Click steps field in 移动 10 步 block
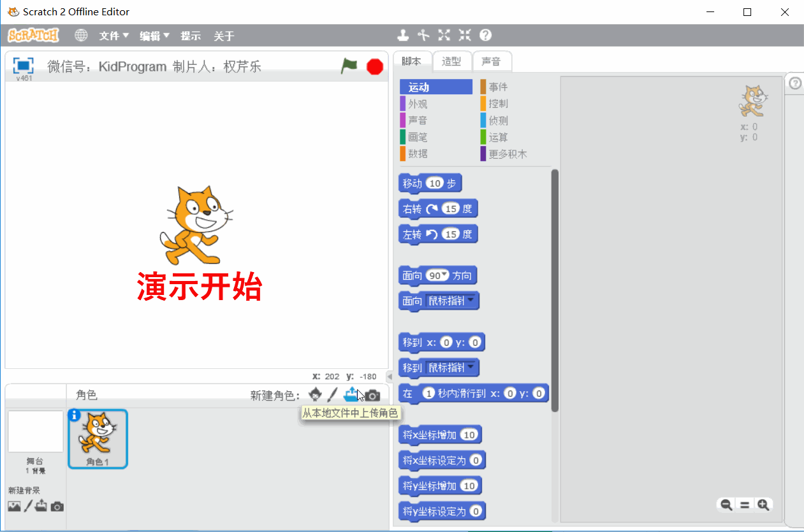The image size is (804, 532). click(434, 183)
